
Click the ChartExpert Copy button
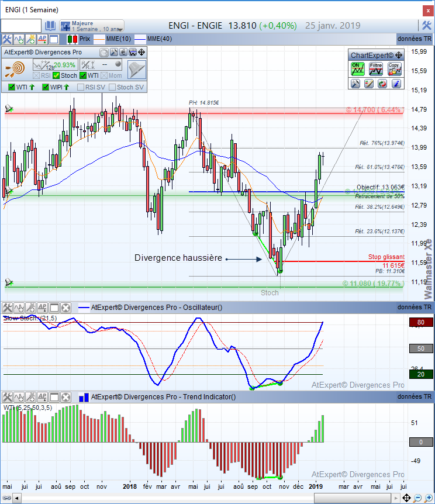(x=394, y=69)
